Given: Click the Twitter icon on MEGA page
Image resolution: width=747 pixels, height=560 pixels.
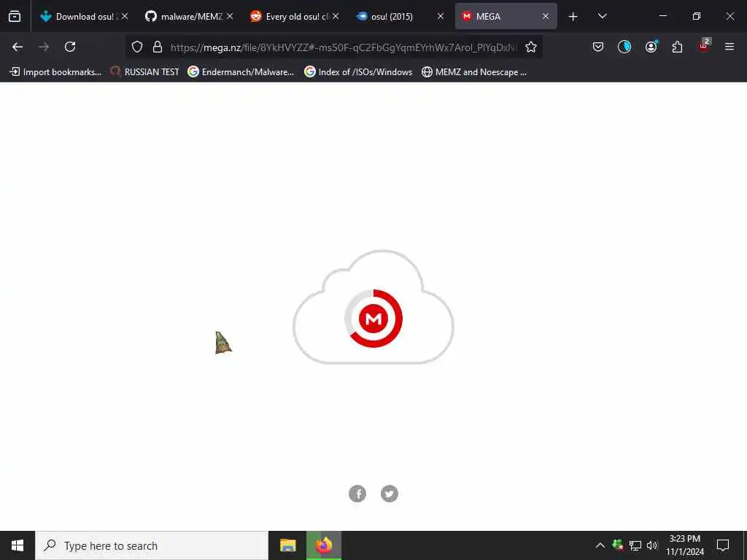Looking at the screenshot, I should pyautogui.click(x=390, y=494).
